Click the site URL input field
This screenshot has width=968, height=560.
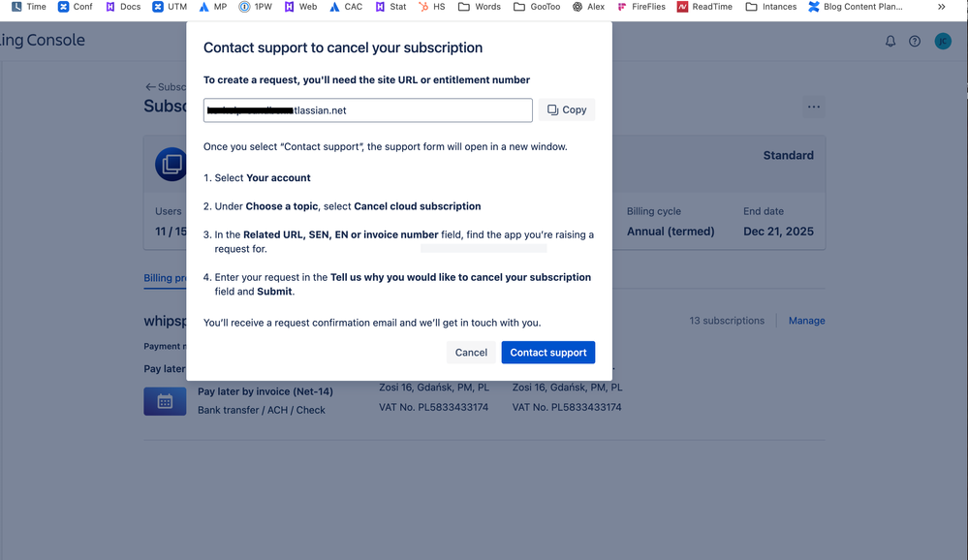[x=367, y=109]
